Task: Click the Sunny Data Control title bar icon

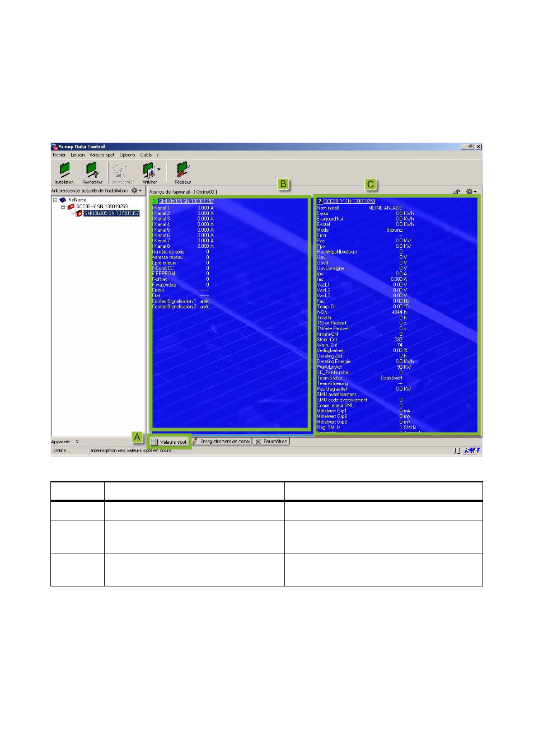Action: coord(55,147)
